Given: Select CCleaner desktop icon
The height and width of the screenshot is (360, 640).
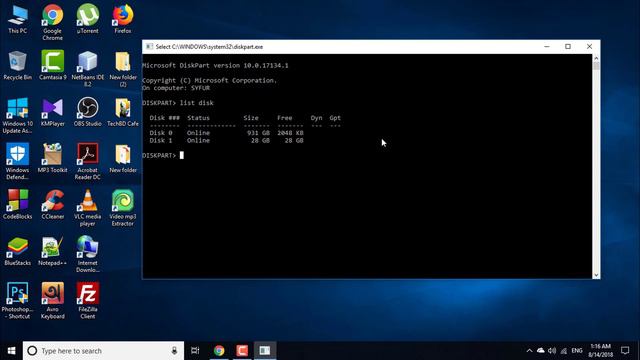Looking at the screenshot, I should point(53,205).
